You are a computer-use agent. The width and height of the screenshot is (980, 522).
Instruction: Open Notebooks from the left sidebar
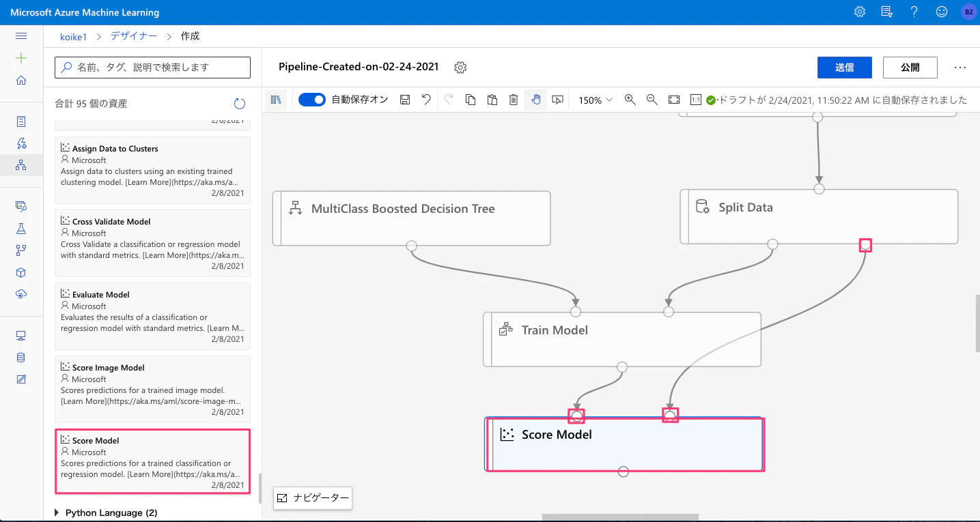21,121
